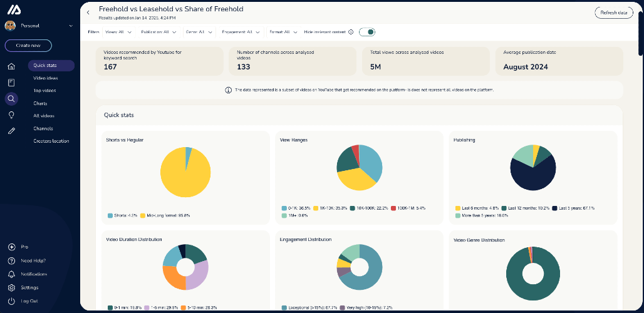Click the book/library sidebar icon
The width and height of the screenshot is (644, 313).
pos(11,83)
